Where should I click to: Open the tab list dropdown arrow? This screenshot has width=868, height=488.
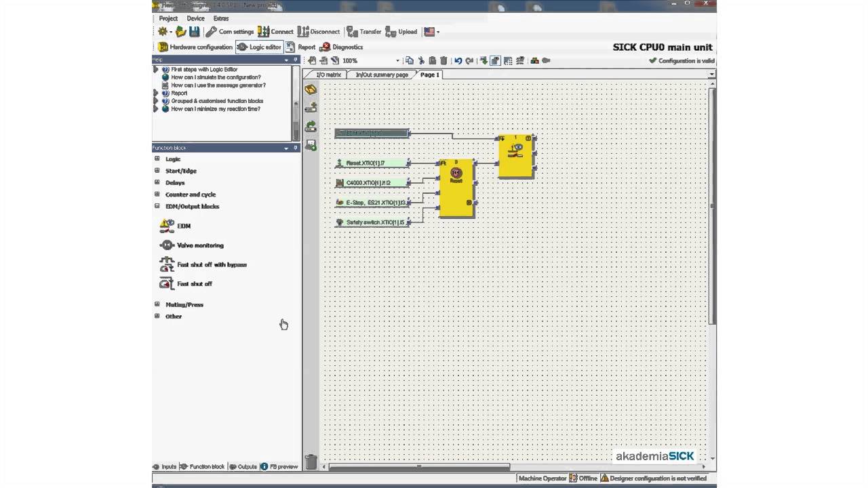(x=711, y=75)
